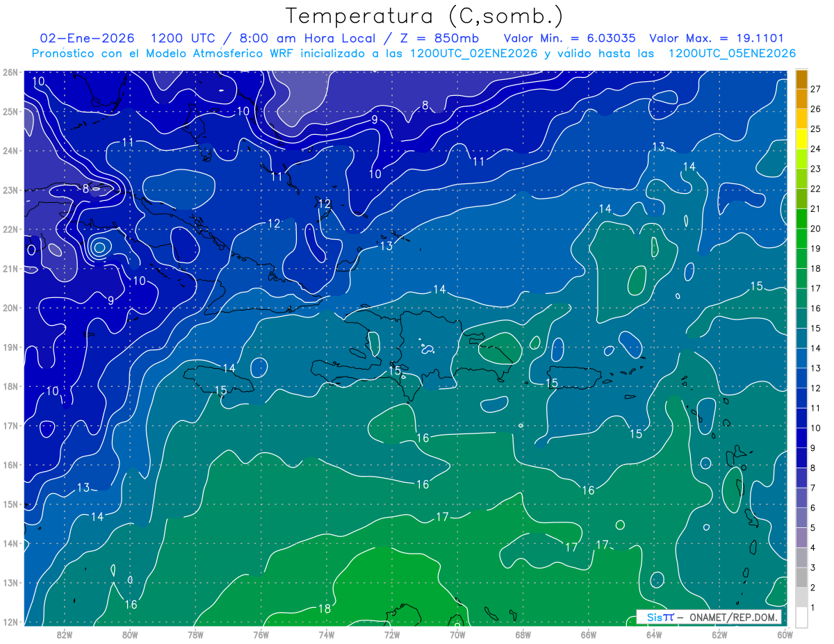Viewport: 834px width, 644px height.
Task: Pick the white swatch below scale label 1
Action: tap(801, 617)
